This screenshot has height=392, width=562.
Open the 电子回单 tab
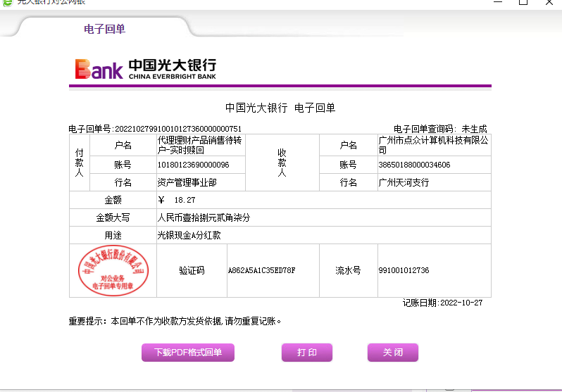point(104,29)
